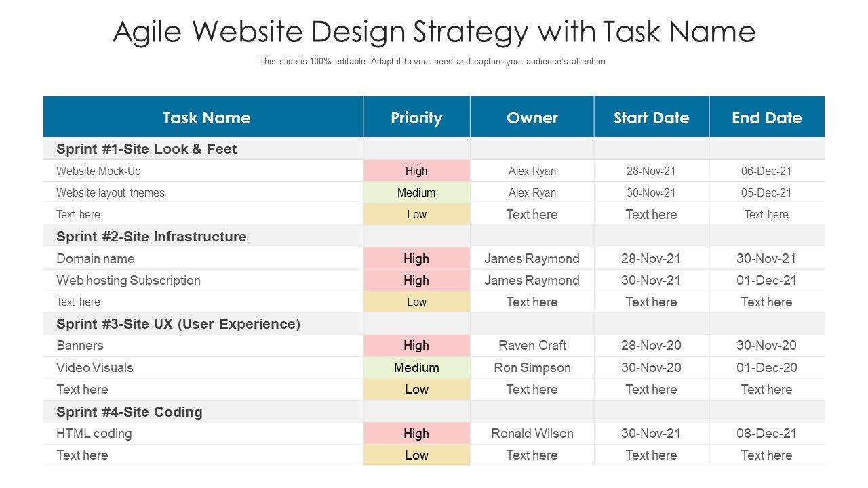868x488 pixels.
Task: Select the Medium priority cell for Video Visuals
Action: [416, 367]
